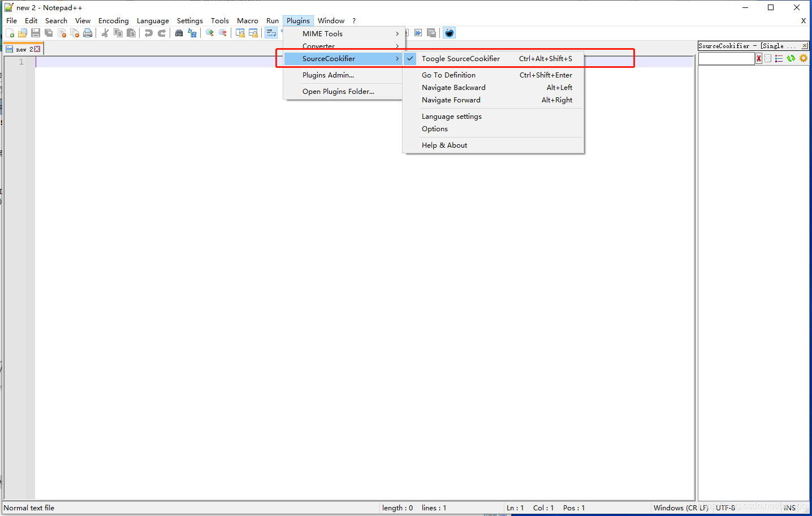The height and width of the screenshot is (516, 812).
Task: Expand the MIME Tools submenu
Action: coord(323,33)
